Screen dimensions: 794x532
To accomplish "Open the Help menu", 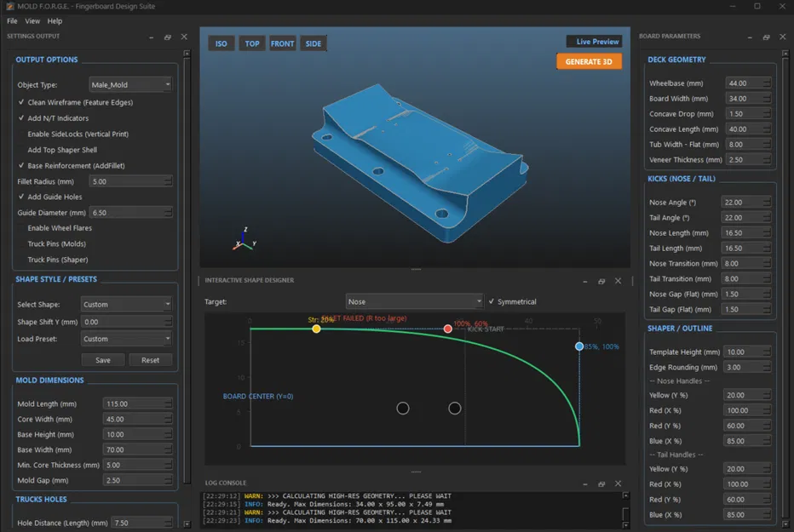I will click(55, 20).
